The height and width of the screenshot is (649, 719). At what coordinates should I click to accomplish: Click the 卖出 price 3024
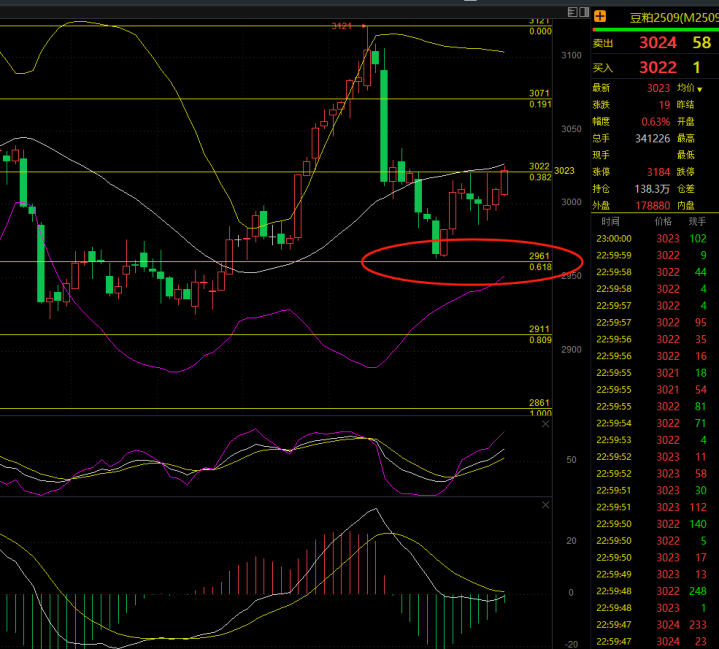point(658,43)
